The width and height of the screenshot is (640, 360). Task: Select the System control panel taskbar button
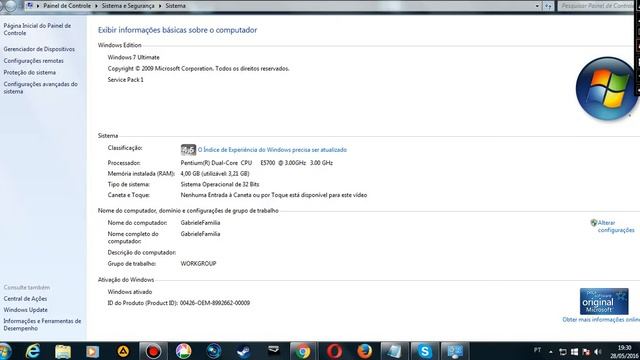click(455, 351)
